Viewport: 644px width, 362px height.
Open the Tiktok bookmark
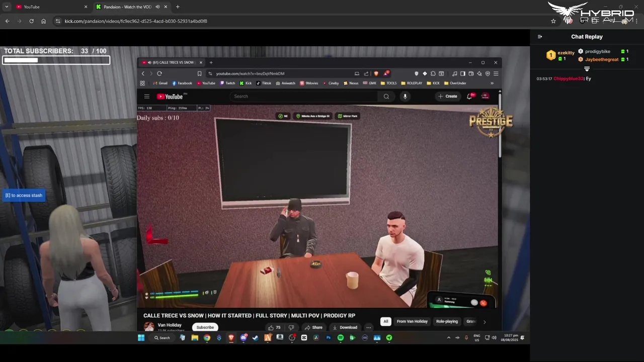click(264, 83)
